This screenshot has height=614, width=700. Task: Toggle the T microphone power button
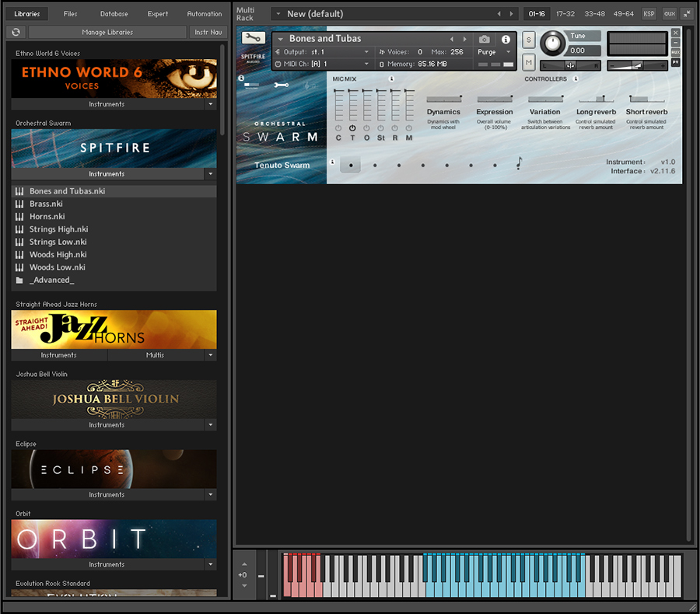[352, 128]
